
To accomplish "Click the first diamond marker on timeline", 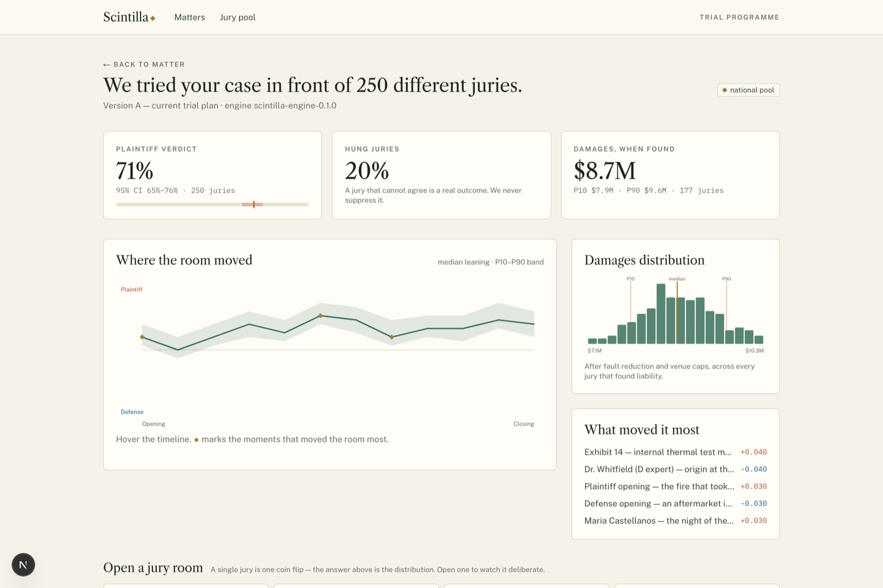I will (x=142, y=337).
